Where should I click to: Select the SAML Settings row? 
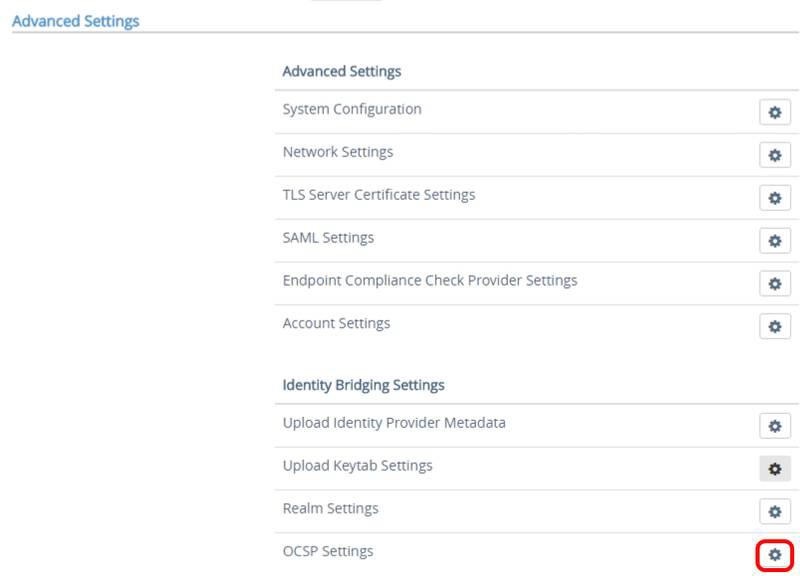coord(328,238)
